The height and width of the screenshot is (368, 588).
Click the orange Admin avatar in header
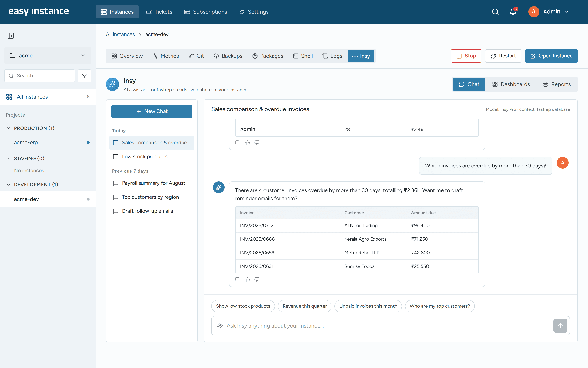534,12
